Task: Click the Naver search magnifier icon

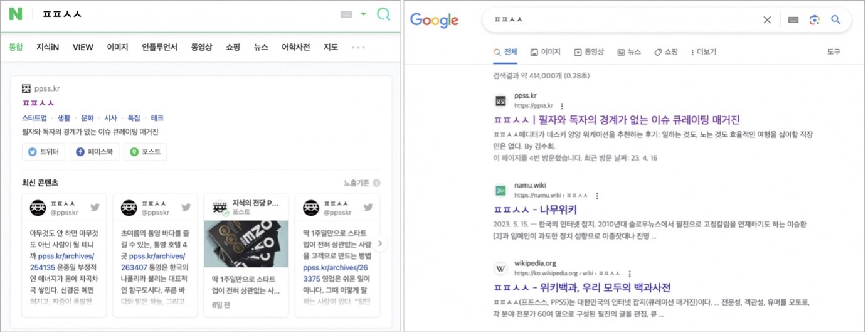Action: (x=383, y=14)
